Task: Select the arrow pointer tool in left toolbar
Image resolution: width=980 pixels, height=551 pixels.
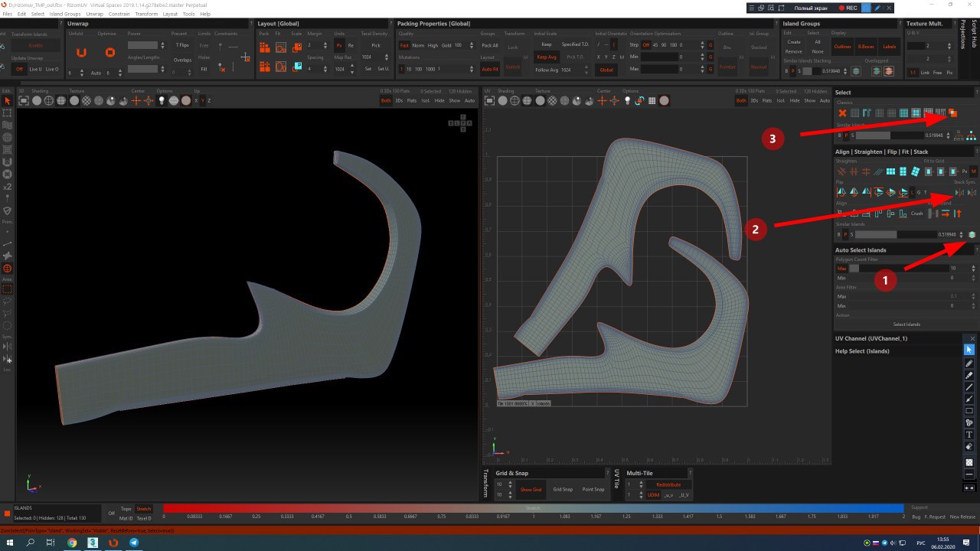Action: (x=8, y=101)
